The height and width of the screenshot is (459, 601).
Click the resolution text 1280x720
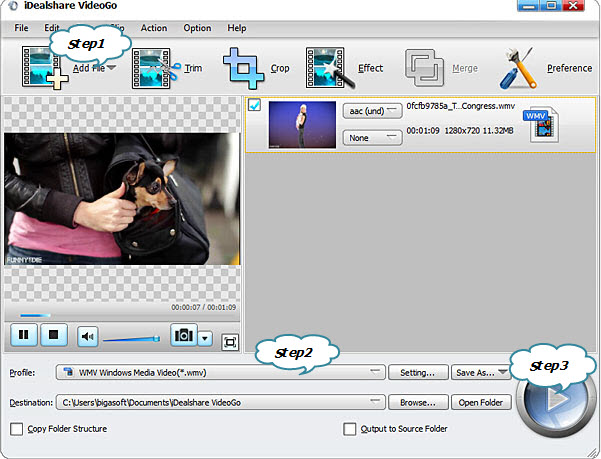click(x=462, y=131)
